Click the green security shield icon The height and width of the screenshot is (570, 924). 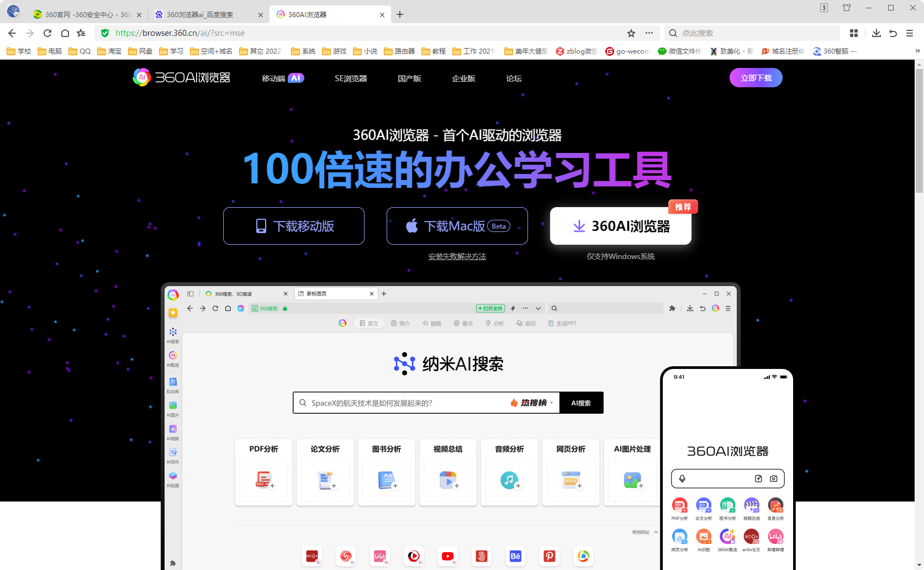tap(105, 33)
